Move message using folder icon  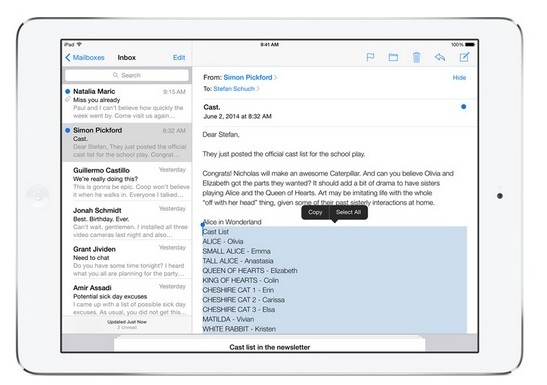click(x=393, y=57)
